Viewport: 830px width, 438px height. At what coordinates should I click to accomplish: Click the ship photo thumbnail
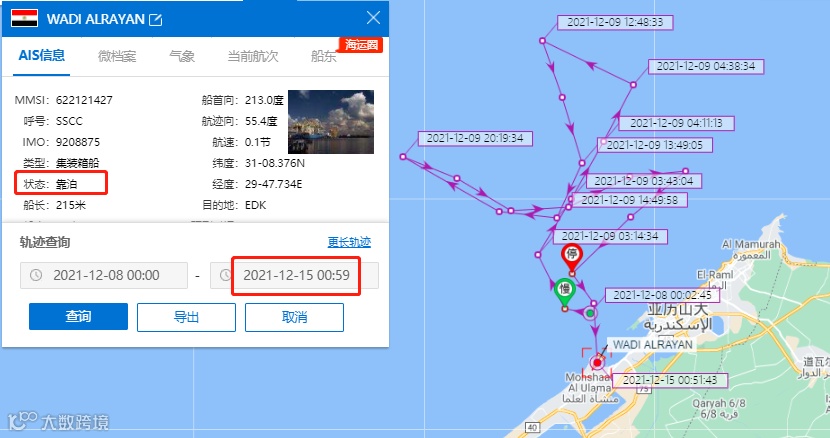(x=331, y=122)
